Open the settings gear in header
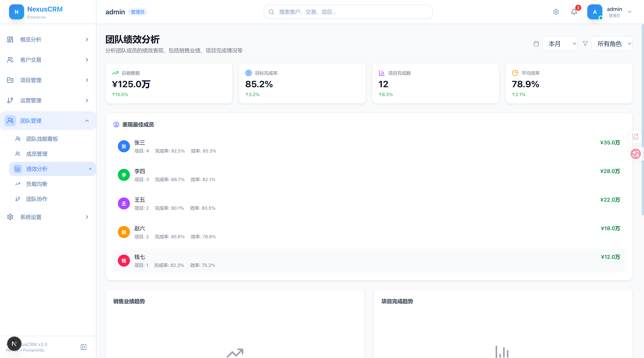 pyautogui.click(x=556, y=12)
